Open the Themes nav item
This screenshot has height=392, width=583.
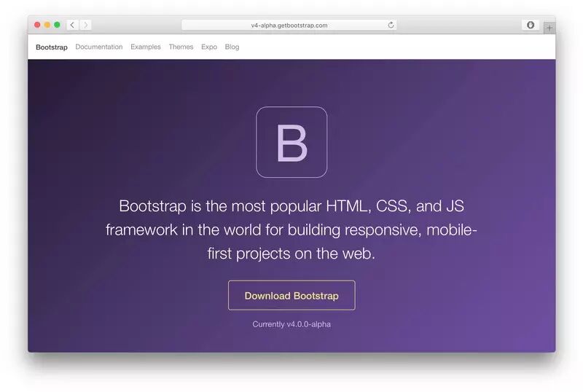(181, 47)
